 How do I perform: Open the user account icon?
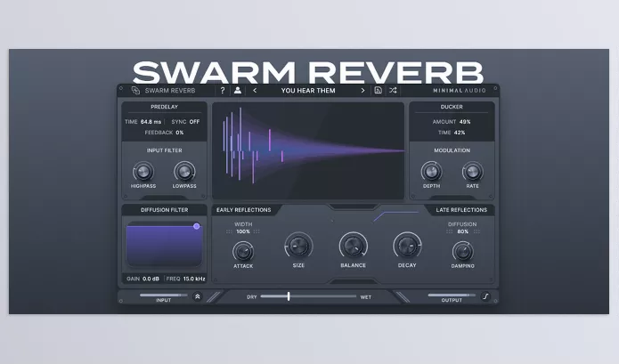point(238,90)
